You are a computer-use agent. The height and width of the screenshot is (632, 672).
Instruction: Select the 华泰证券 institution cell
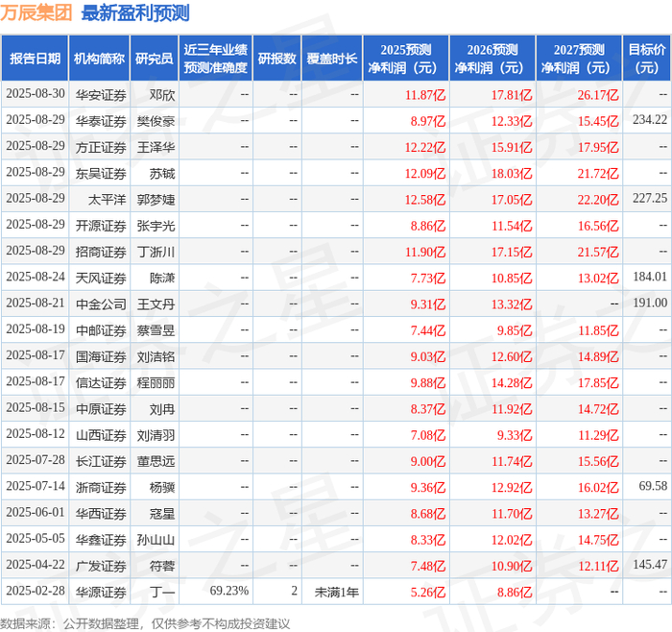[101, 121]
